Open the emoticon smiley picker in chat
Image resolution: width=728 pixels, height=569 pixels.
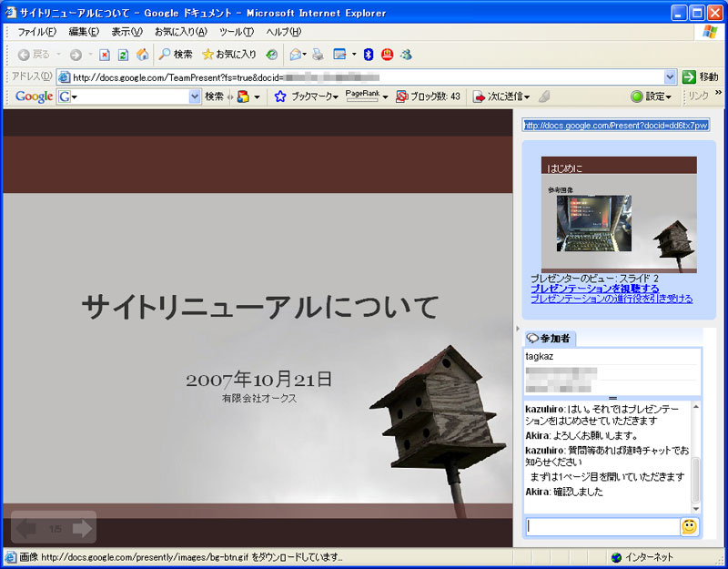point(690,527)
